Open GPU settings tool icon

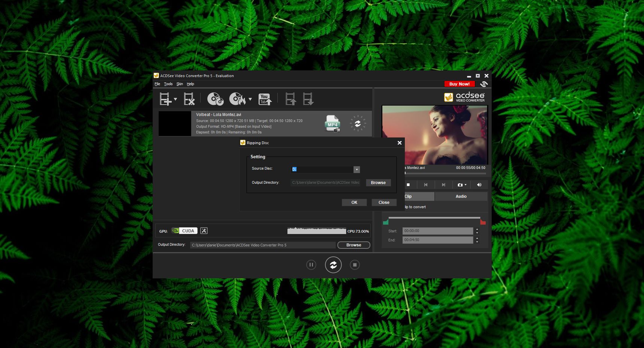(x=204, y=231)
